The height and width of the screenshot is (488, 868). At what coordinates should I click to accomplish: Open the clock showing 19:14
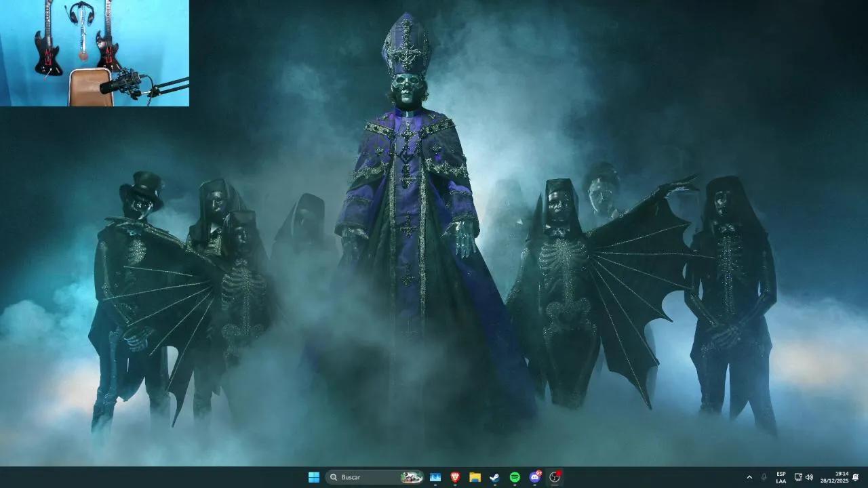pos(834,477)
